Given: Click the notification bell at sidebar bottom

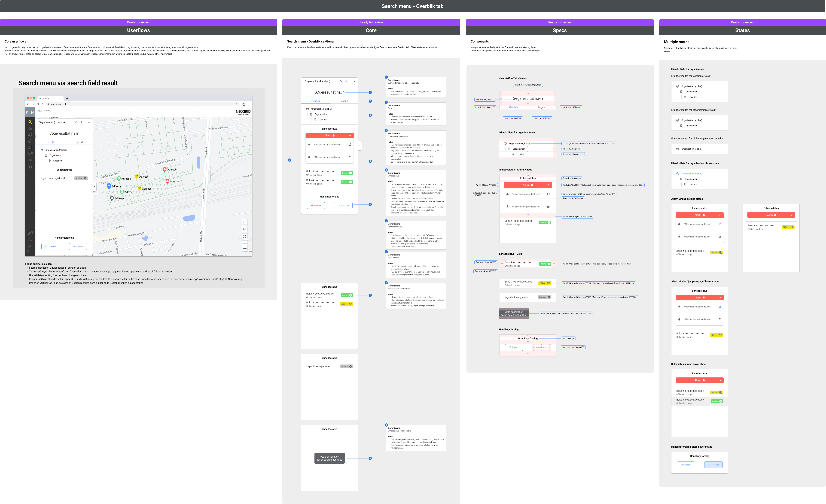Looking at the screenshot, I should pos(30,246).
